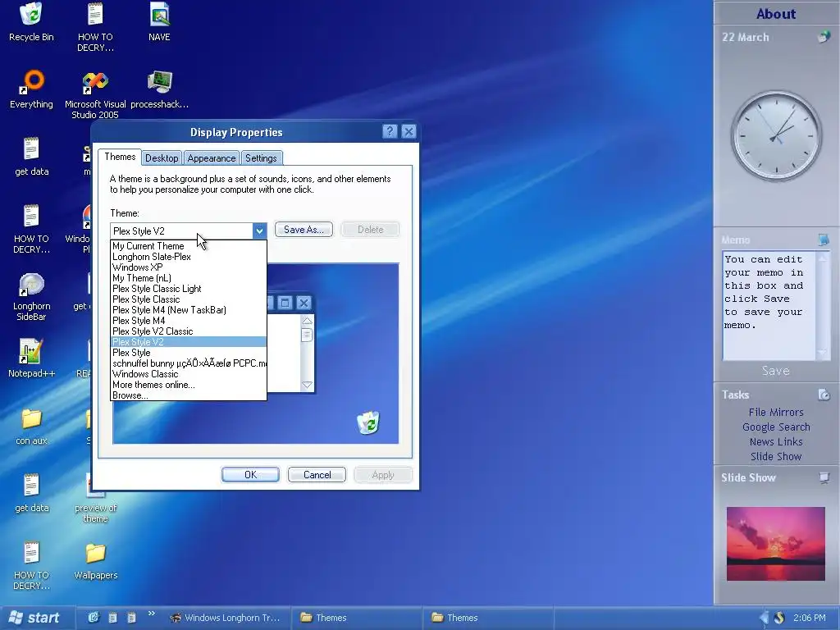Switch to the Desktop tab
Viewport: 840px width, 630px height.
(x=162, y=158)
